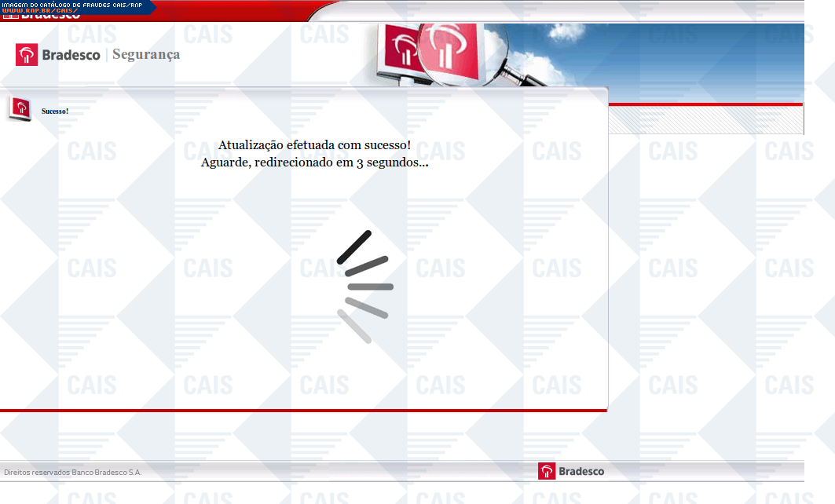Click the red Bradesco logo in the header
835x504 pixels.
pyautogui.click(x=27, y=54)
